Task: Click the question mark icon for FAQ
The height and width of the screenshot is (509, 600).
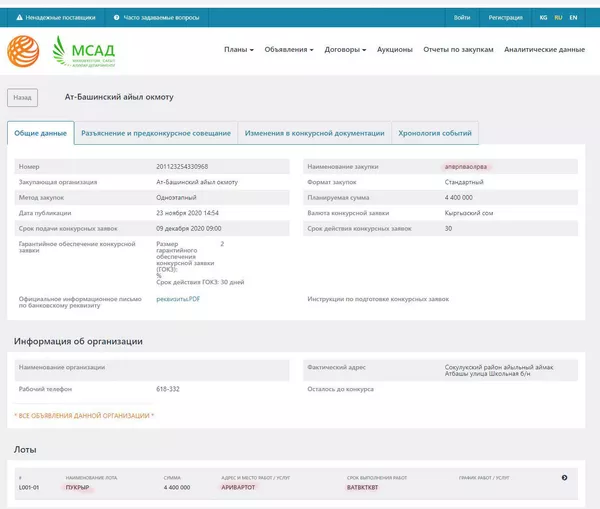Action: coord(116,18)
